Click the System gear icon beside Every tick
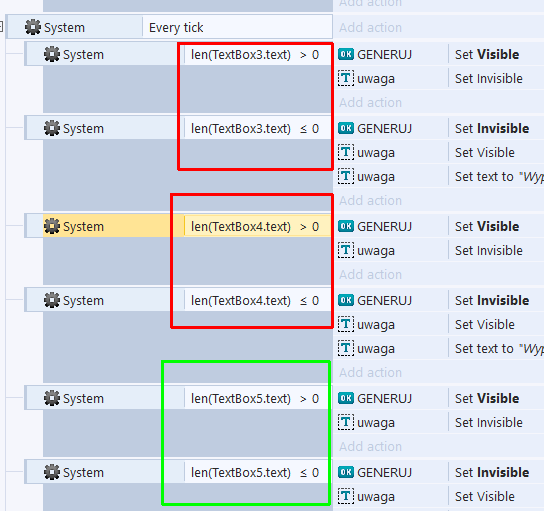This screenshot has width=544, height=511. pos(33,27)
